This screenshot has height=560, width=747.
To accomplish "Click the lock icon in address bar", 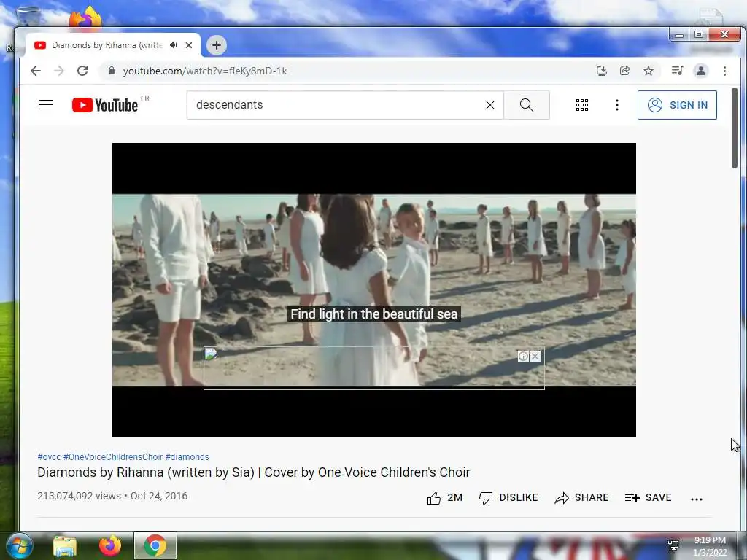I will click(112, 71).
